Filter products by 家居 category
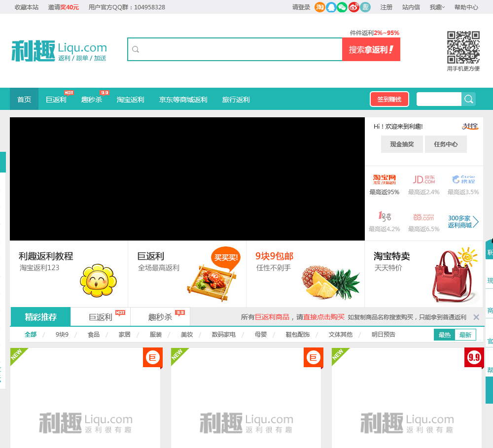493x448 pixels. click(125, 335)
